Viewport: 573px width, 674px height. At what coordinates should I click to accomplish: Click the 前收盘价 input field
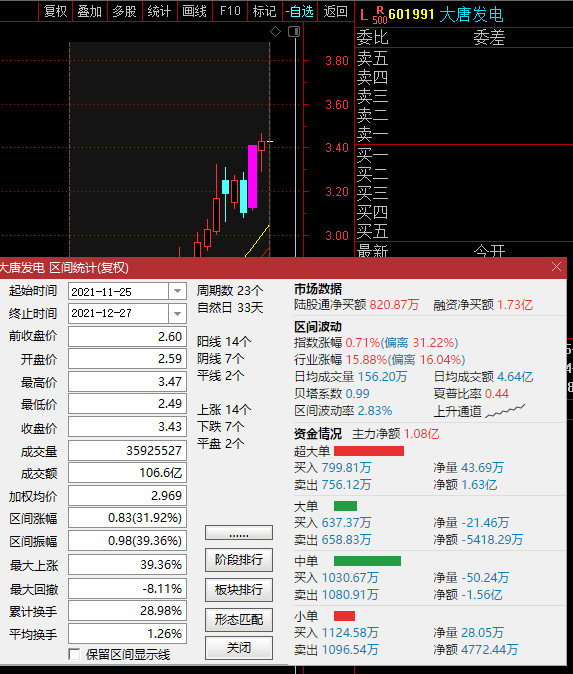point(127,336)
